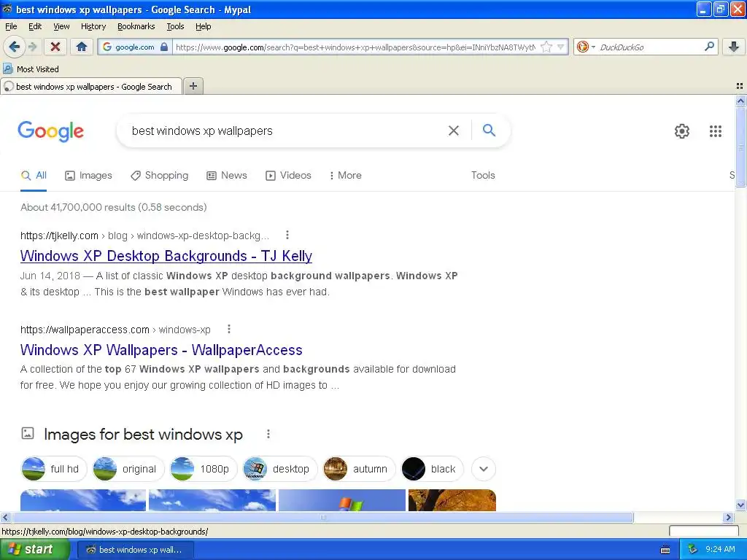Open the Windows start button
This screenshot has height=560, width=747.
pos(34,550)
